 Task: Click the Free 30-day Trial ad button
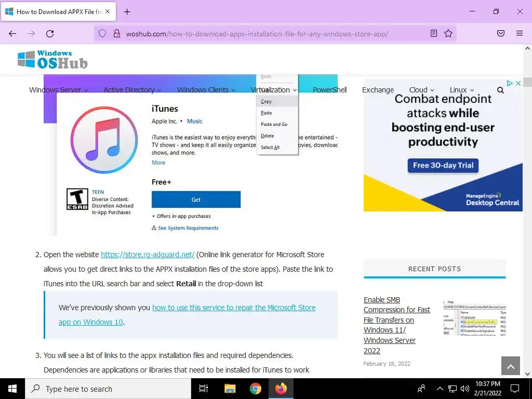(443, 166)
